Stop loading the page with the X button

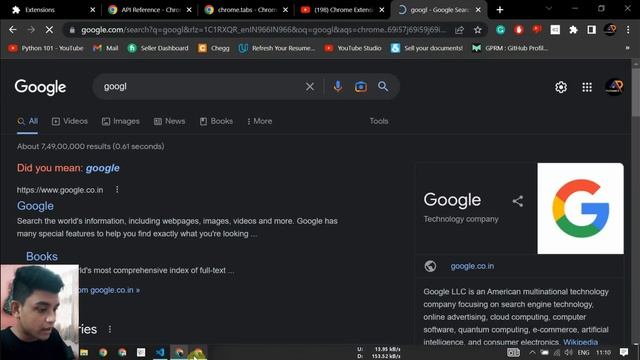click(49, 30)
